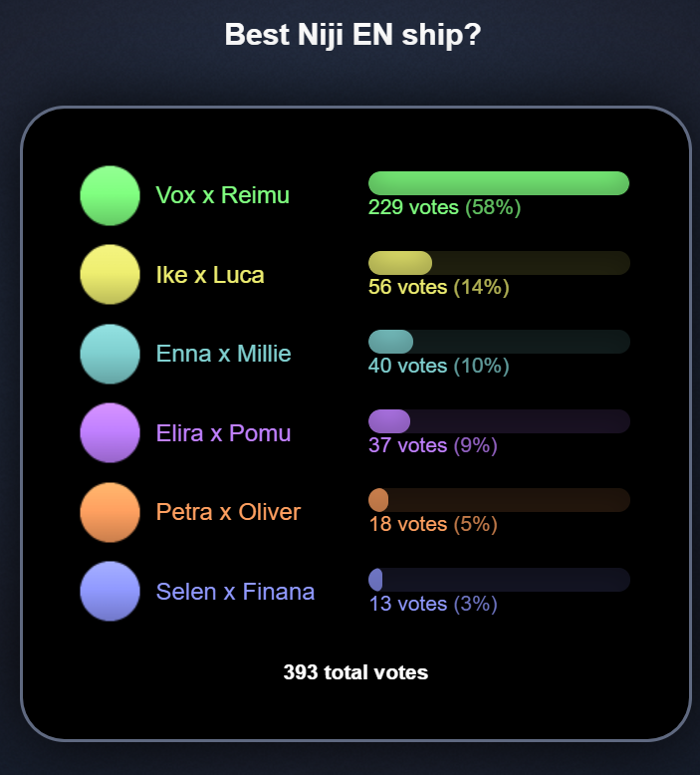Screen dimensions: 700x775
Task: Click the yellow Ike x Luca circle
Action: pos(110,274)
